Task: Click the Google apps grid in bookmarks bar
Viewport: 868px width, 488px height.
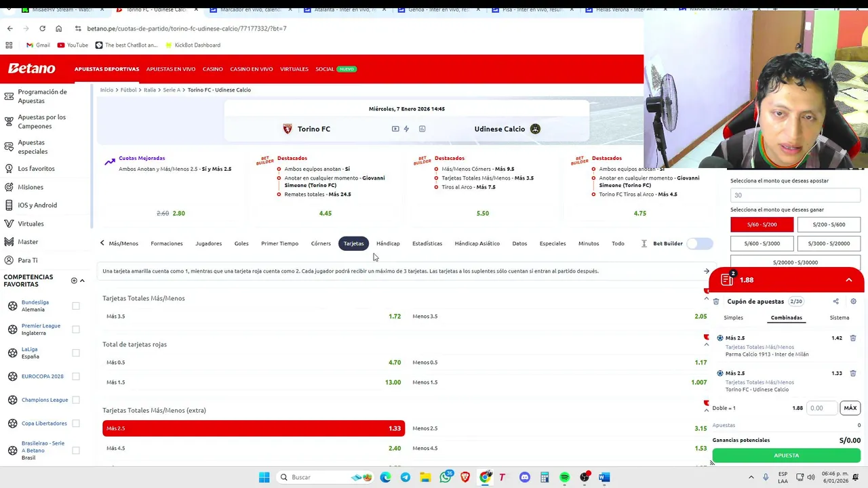Action: click(9, 45)
